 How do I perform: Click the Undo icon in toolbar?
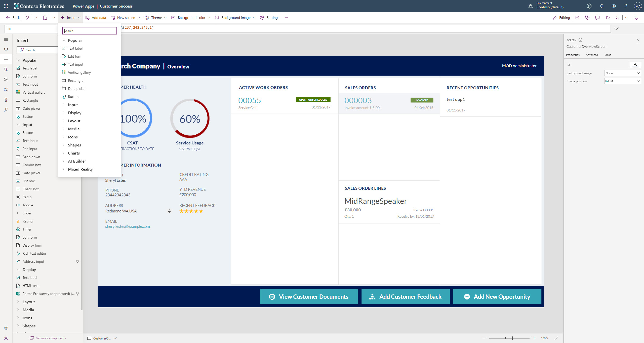click(x=27, y=18)
